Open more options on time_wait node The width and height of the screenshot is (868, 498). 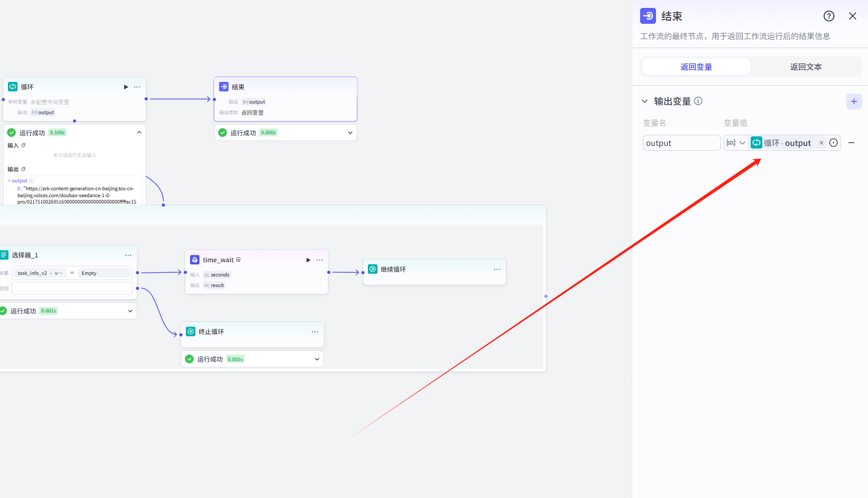point(320,260)
